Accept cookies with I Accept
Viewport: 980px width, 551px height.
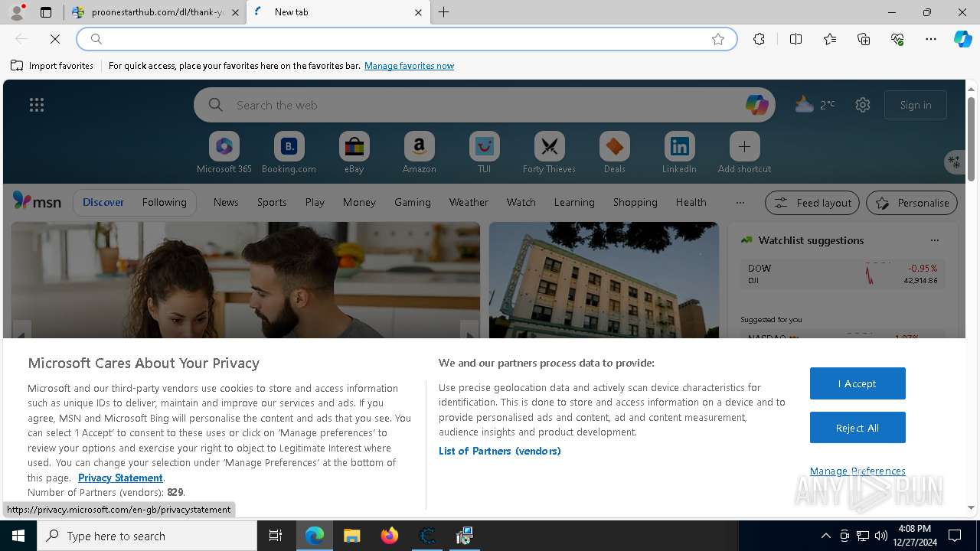(857, 383)
